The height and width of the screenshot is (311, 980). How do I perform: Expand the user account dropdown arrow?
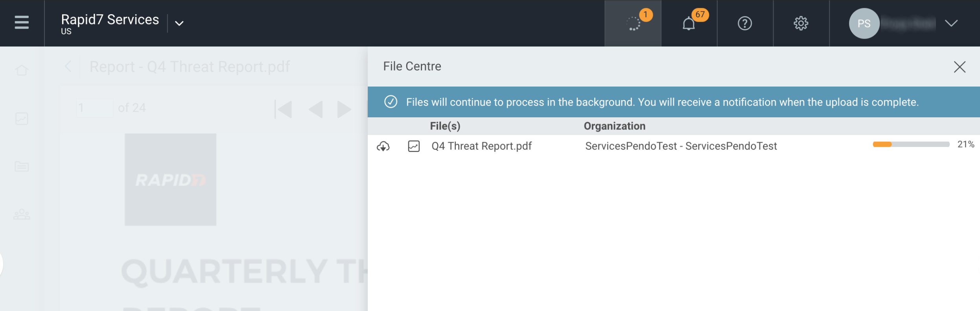coord(951,24)
